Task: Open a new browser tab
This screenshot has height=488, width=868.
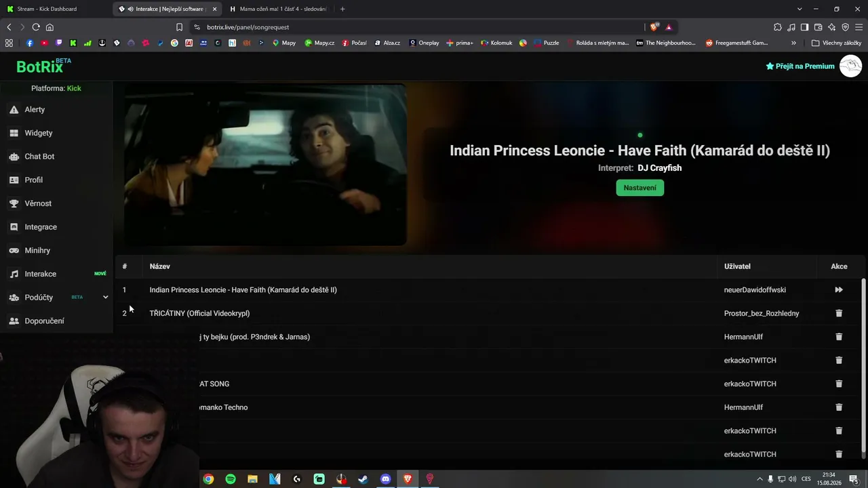Action: 342,9
